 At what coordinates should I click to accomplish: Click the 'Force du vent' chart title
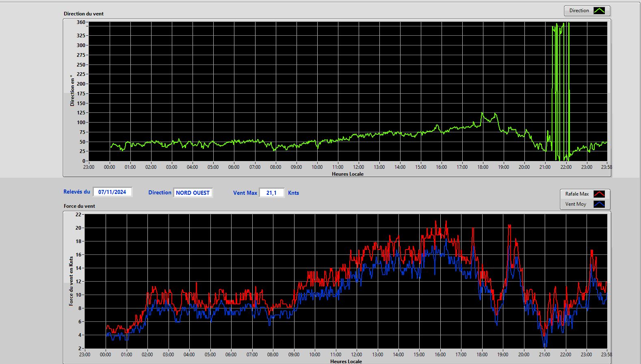point(79,206)
